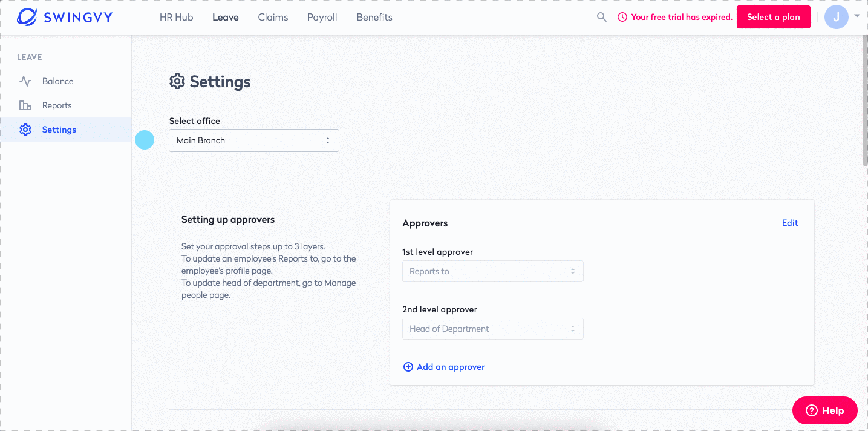Image resolution: width=868 pixels, height=431 pixels.
Task: Open the search magnifier icon
Action: 601,17
